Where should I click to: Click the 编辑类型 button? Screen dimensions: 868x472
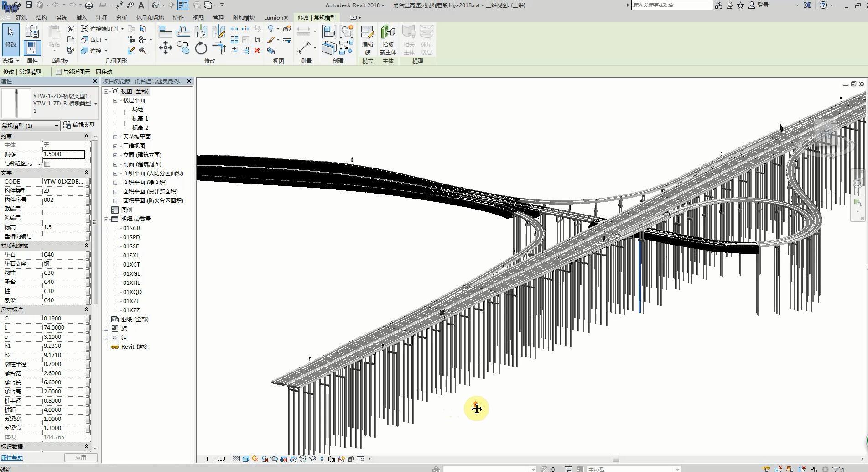(80, 125)
